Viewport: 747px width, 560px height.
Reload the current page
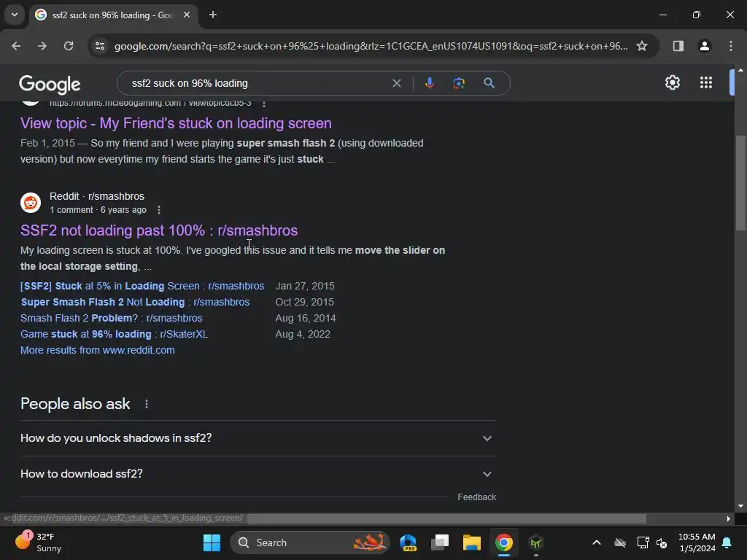click(69, 46)
